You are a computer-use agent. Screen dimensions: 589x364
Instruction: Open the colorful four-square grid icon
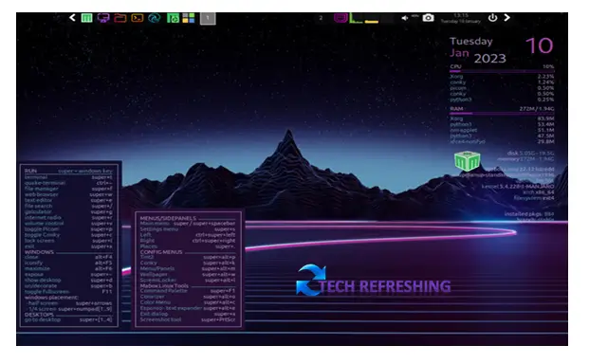coord(189,18)
